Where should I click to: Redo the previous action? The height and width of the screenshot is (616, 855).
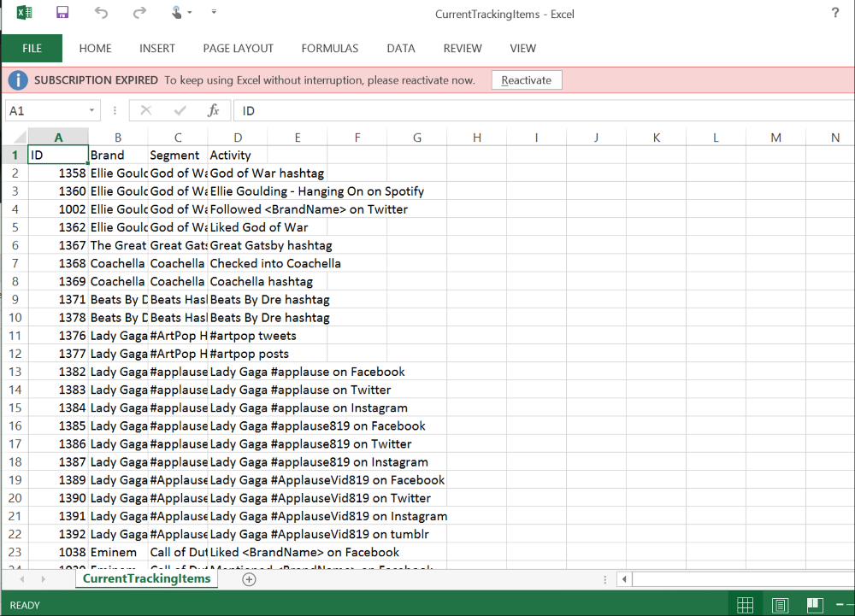[139, 12]
